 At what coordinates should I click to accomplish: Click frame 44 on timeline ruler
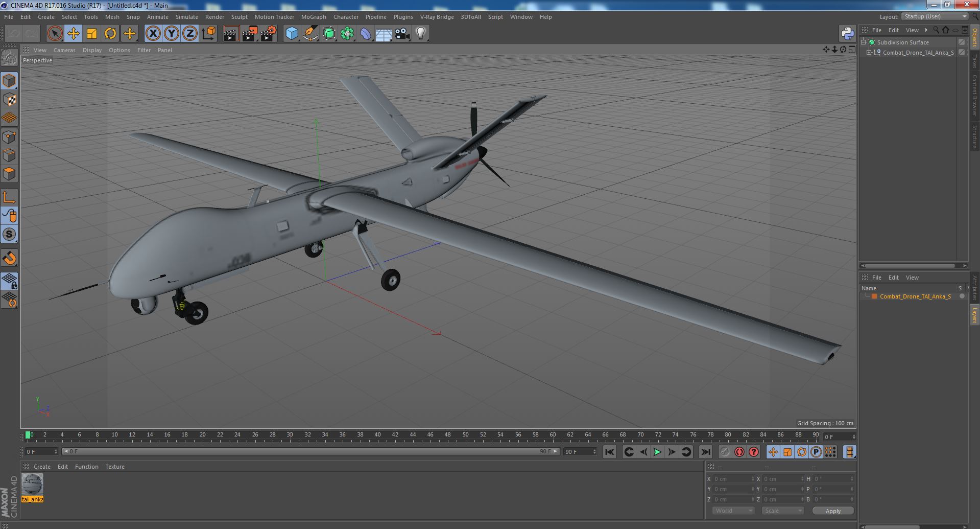(x=413, y=435)
